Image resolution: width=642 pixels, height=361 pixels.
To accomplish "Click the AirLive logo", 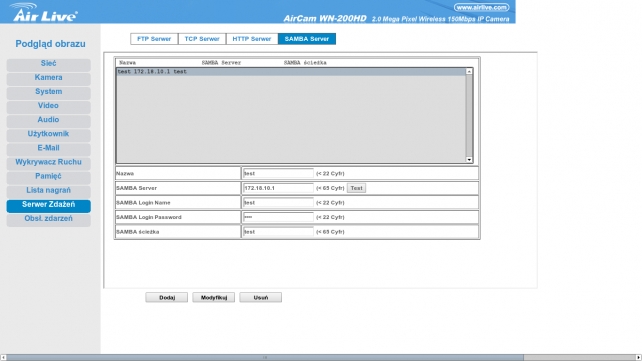I will tap(44, 12).
